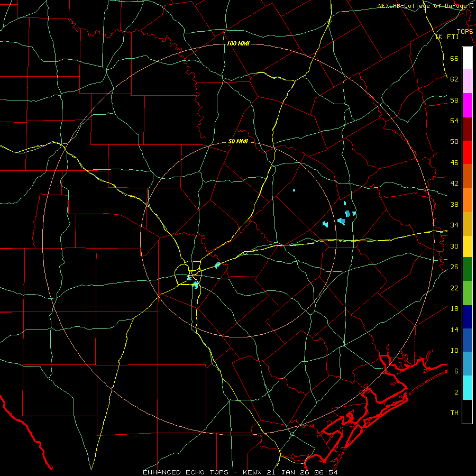476x476 pixels.
Task: Click the '66' legend value
Action: coord(454,58)
